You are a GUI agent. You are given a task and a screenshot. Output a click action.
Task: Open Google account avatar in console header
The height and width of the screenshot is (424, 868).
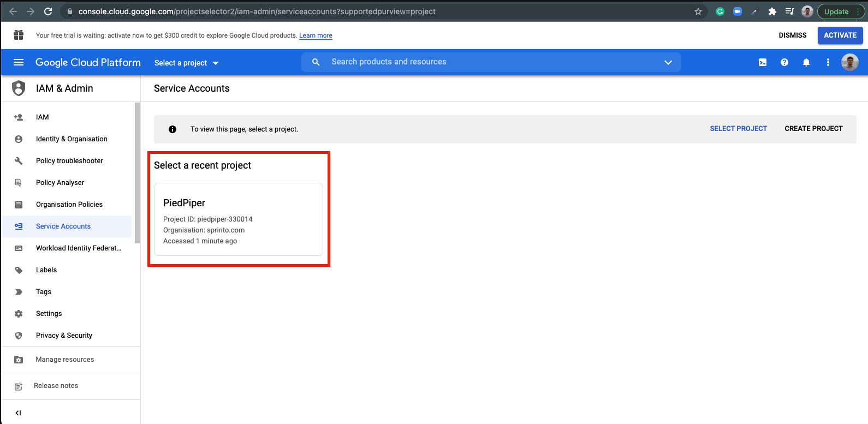[850, 62]
